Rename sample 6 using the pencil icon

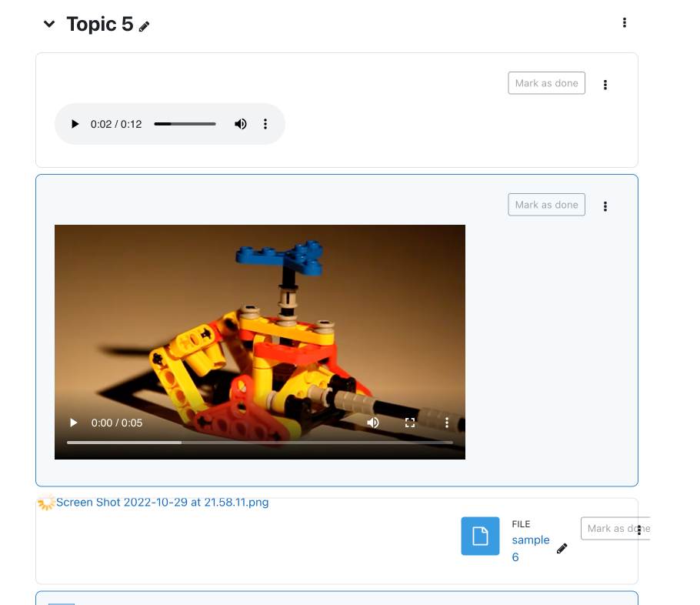(562, 548)
